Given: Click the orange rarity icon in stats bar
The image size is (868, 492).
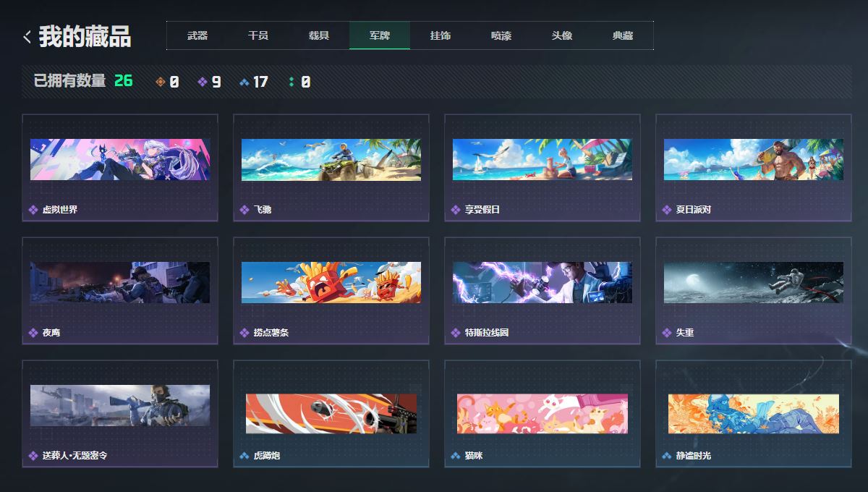Looking at the screenshot, I should point(161,82).
